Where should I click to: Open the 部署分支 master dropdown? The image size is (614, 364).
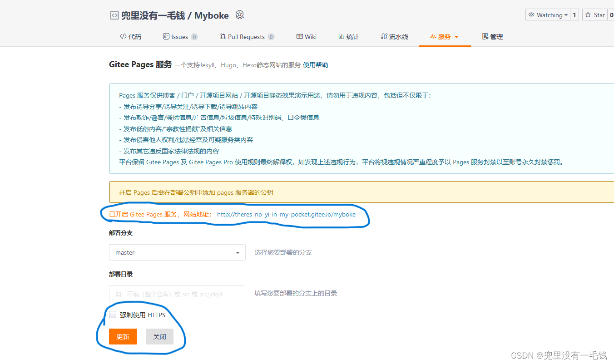[x=177, y=252]
